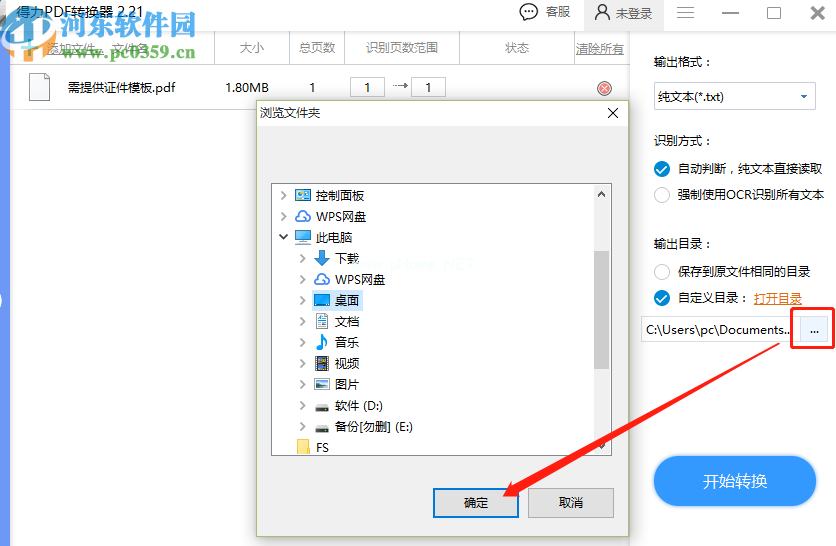The width and height of the screenshot is (836, 546).
Task: Collapse the 此电脑 tree node
Action: click(x=284, y=237)
